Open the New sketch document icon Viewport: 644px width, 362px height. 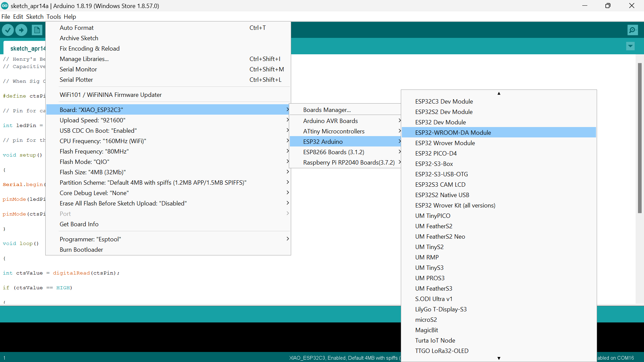pyautogui.click(x=37, y=30)
